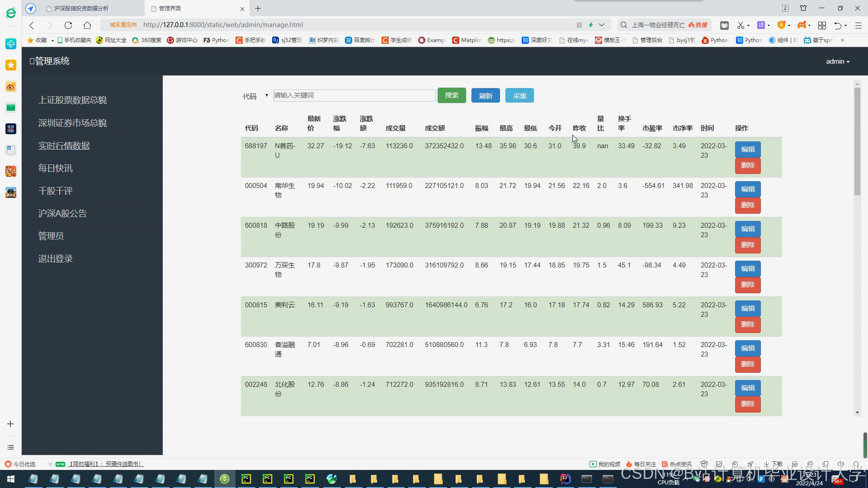Go to browser home page icon
This screenshot has height=488, width=868.
(87, 25)
